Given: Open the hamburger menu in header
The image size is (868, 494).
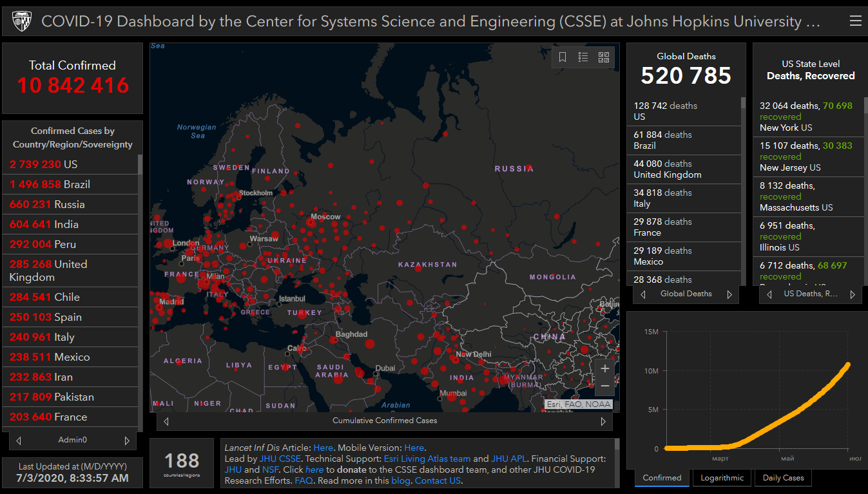Looking at the screenshot, I should point(855,21).
